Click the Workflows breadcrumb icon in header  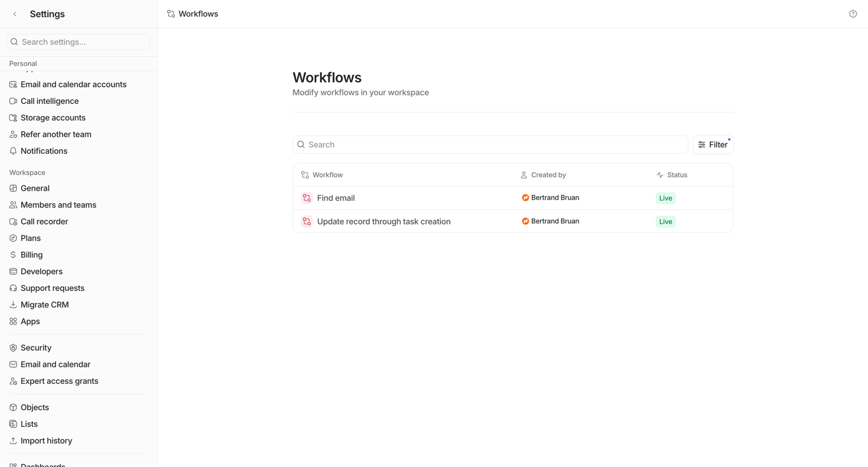click(x=171, y=14)
